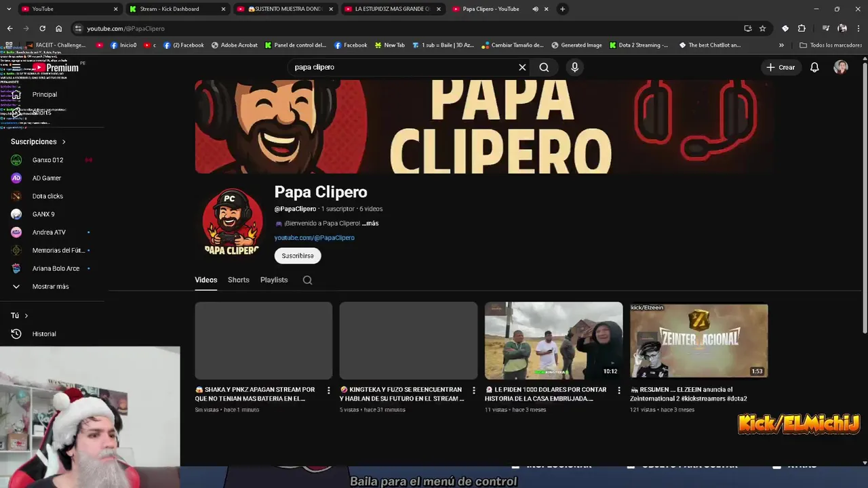Viewport: 868px width, 488px height.
Task: Open the ZEINTERNACIONAL video thumbnail
Action: point(699,340)
